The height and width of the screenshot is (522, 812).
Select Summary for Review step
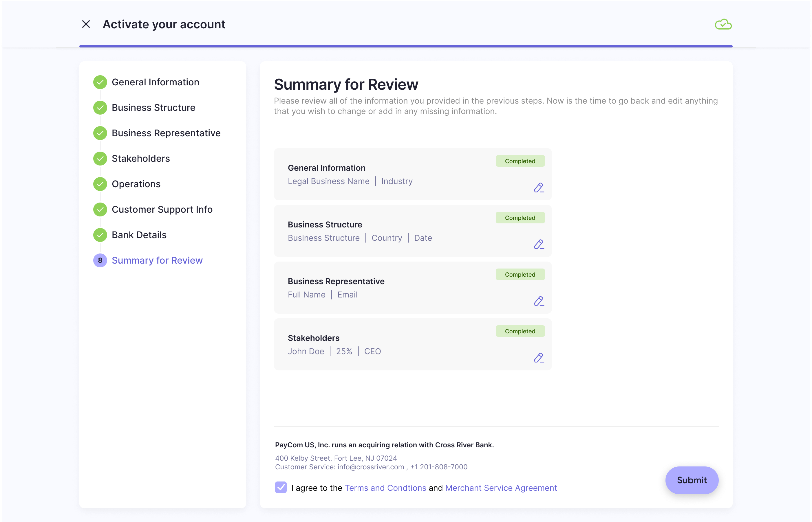coord(157,260)
